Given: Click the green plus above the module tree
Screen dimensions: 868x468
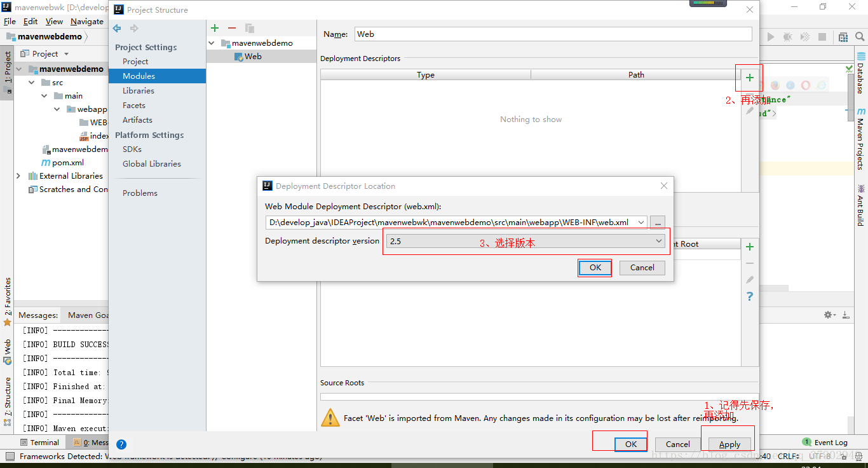Looking at the screenshot, I should 215,28.
